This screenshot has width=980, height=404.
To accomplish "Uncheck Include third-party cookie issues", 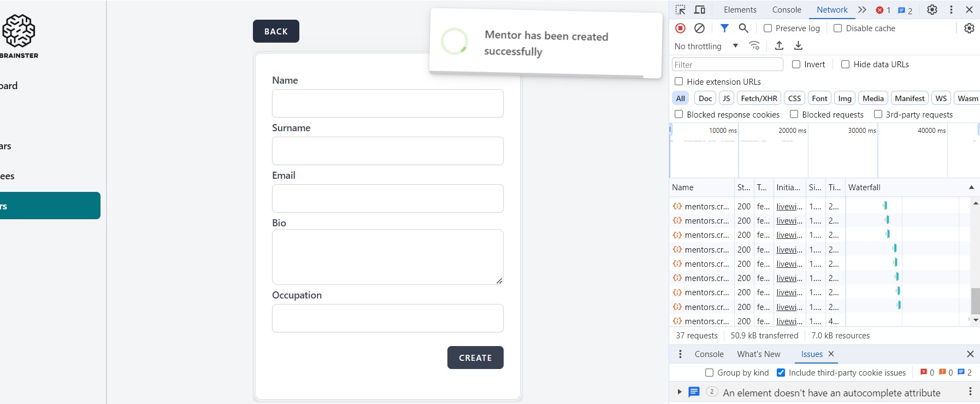I will [x=781, y=373].
